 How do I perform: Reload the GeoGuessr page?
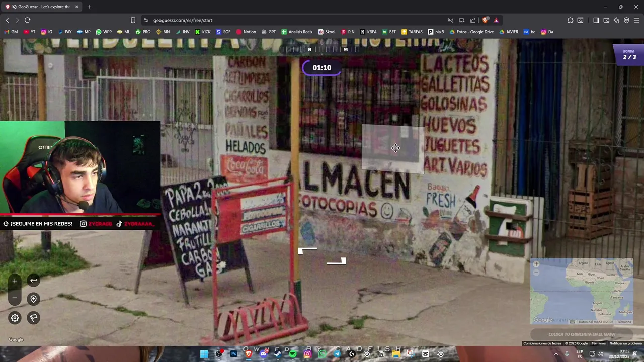tap(27, 20)
